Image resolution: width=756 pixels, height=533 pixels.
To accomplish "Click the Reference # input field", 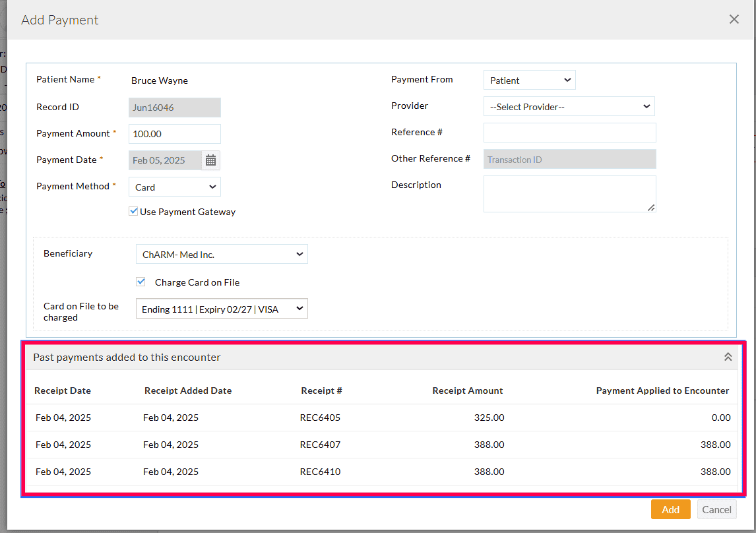I will pyautogui.click(x=569, y=132).
